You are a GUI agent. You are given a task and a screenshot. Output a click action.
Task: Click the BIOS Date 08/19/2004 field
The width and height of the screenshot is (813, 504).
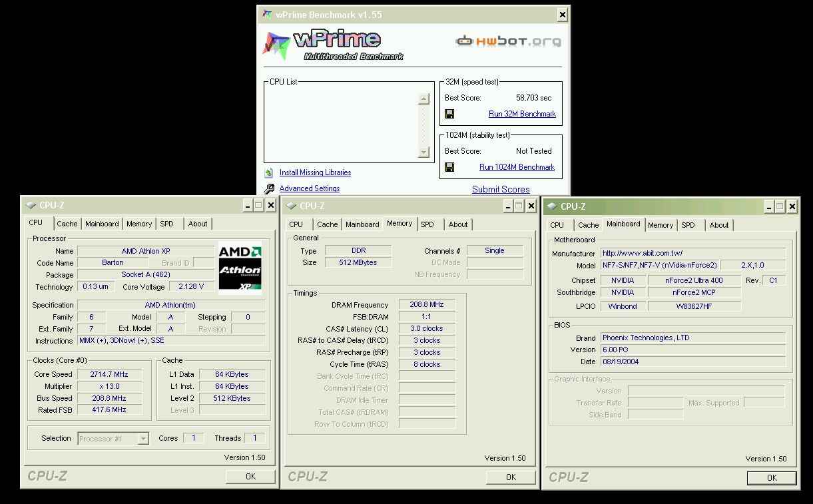(x=693, y=362)
